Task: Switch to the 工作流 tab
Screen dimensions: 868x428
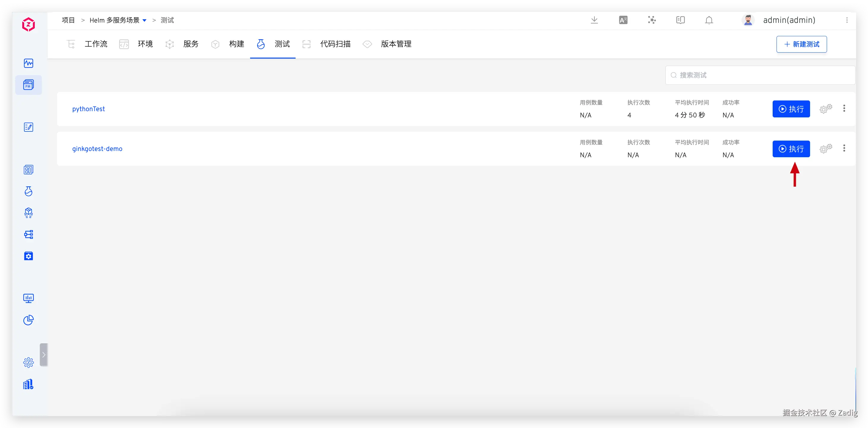Action: (x=96, y=44)
